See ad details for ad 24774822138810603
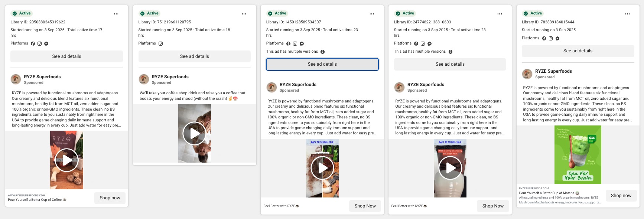Viewport: 644px width, 219px height. point(450,64)
